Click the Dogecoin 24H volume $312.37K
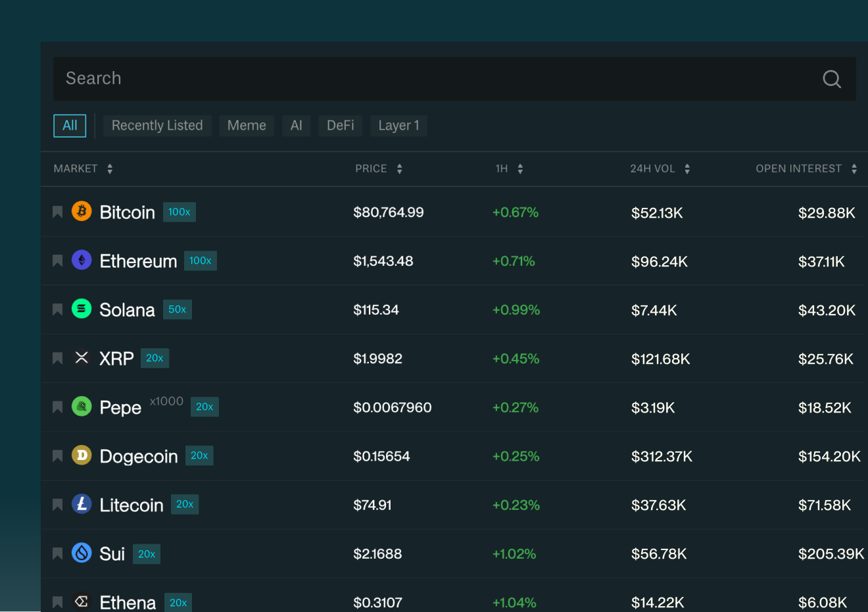 (x=662, y=457)
